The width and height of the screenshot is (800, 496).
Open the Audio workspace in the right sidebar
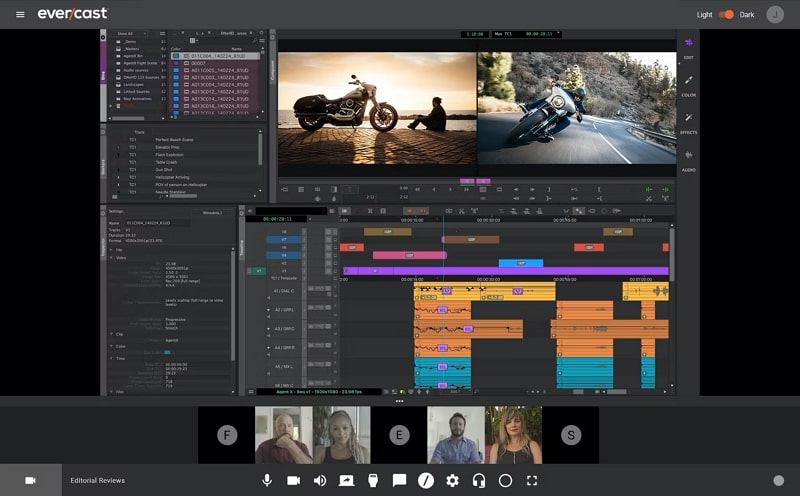point(688,160)
